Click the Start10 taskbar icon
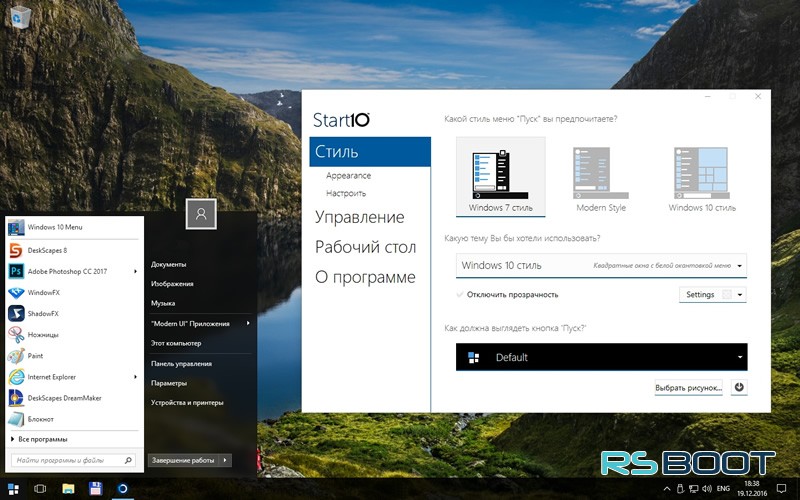Image resolution: width=800 pixels, height=500 pixels. pos(122,489)
